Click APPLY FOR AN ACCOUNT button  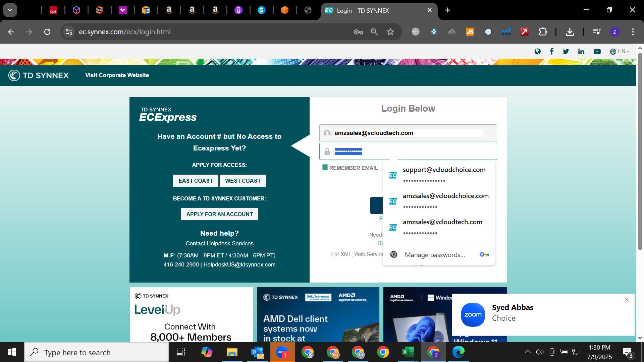point(220,214)
